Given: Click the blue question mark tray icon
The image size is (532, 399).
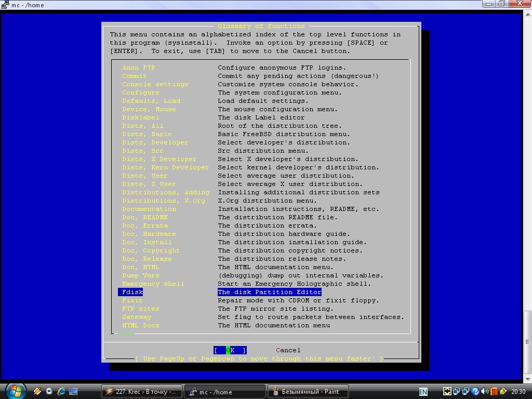Looking at the screenshot, I should pyautogui.click(x=475, y=391).
